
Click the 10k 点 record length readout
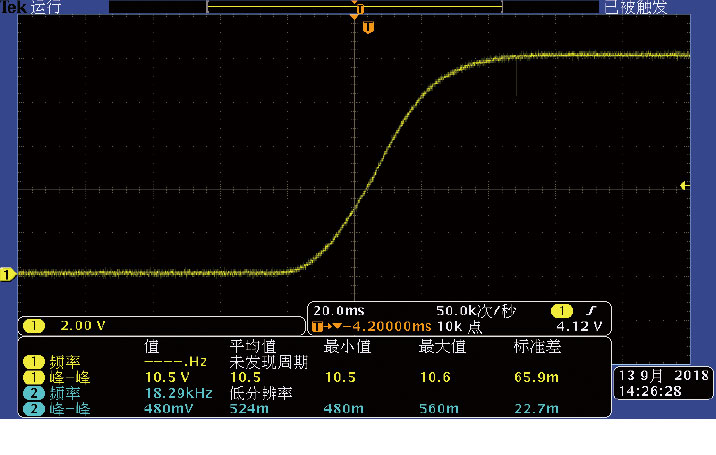coord(459,326)
